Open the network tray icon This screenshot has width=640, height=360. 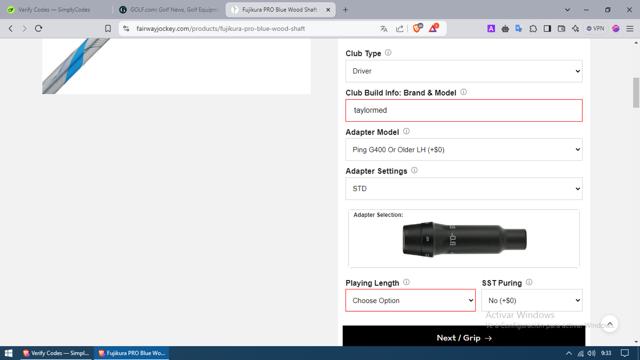(x=580, y=353)
